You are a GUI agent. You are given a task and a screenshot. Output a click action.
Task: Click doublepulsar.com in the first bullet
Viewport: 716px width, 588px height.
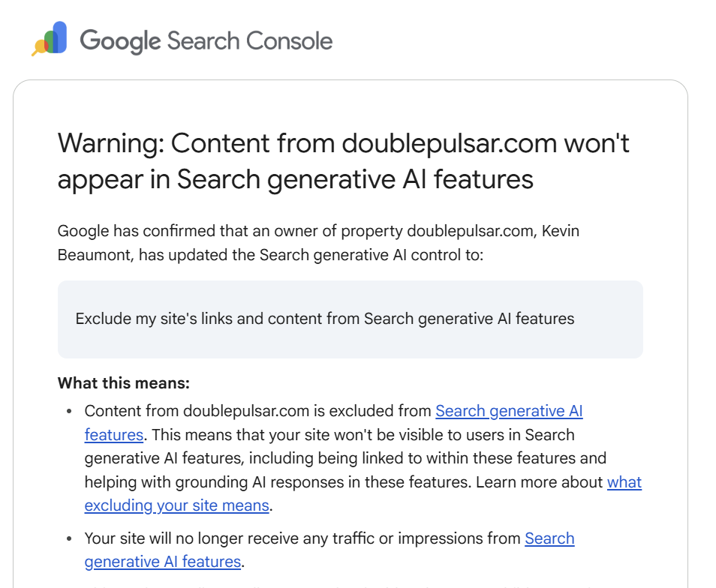(246, 412)
